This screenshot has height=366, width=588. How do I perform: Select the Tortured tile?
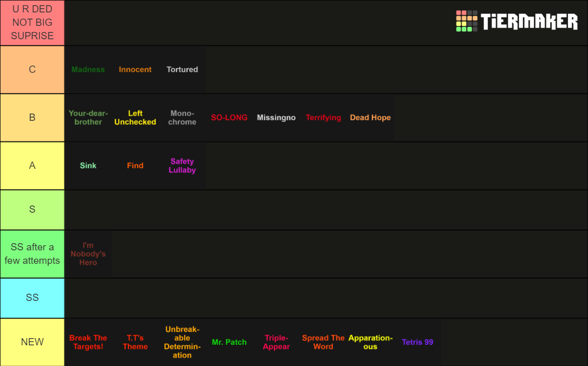pos(182,69)
